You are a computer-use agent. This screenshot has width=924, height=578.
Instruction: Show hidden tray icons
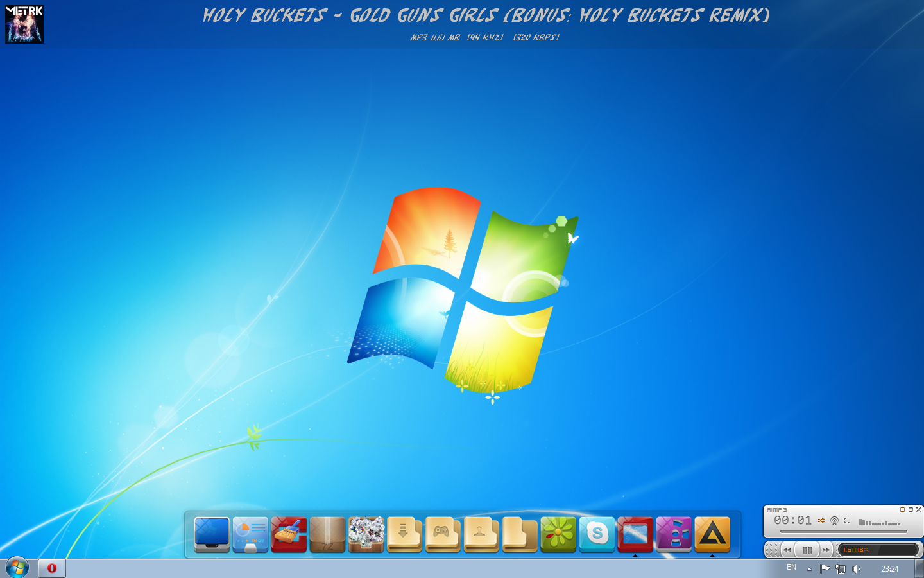coord(809,568)
